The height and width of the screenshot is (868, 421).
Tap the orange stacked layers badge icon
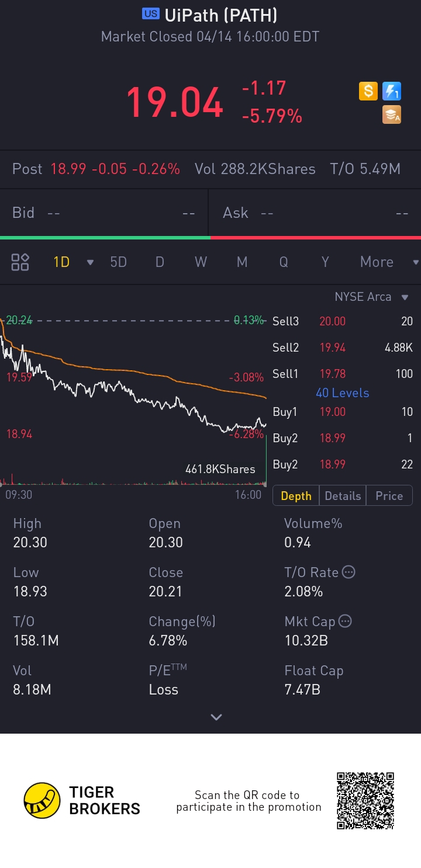pos(392,114)
